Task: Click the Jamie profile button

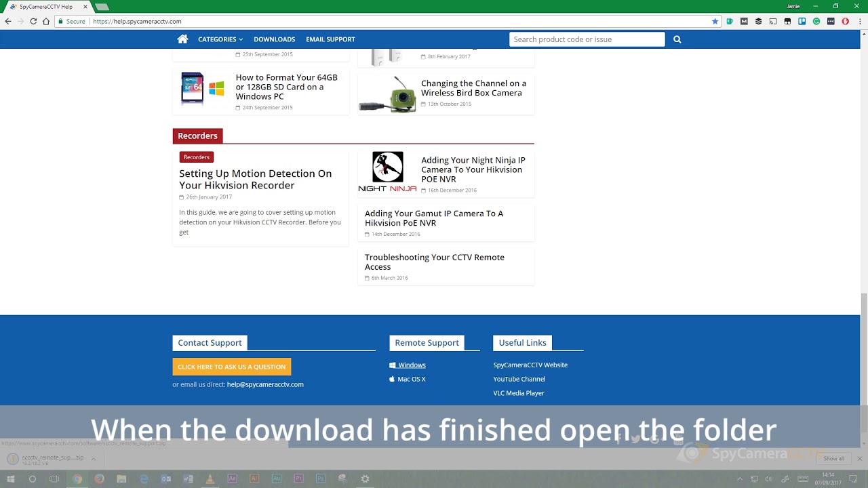Action: (793, 6)
